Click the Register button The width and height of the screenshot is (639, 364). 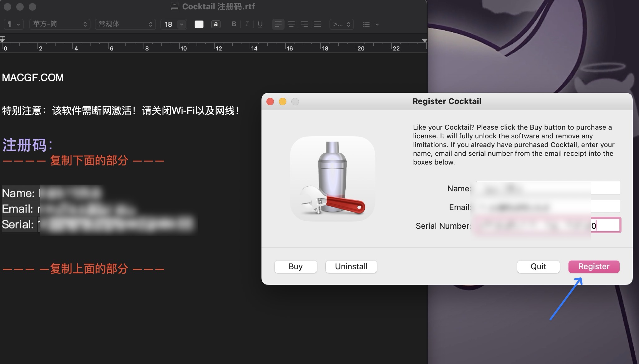click(593, 266)
